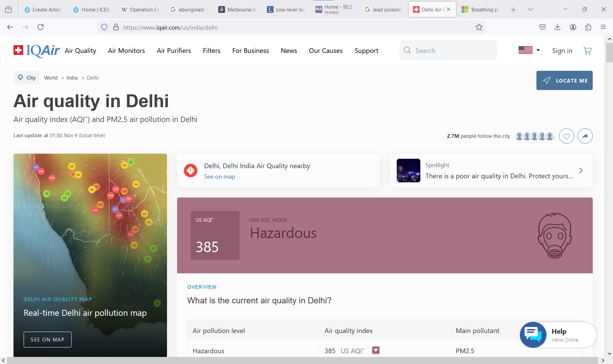Viewport: 613px width, 364px height.
Task: Open the Firefox account icon
Action: pyautogui.click(x=573, y=27)
